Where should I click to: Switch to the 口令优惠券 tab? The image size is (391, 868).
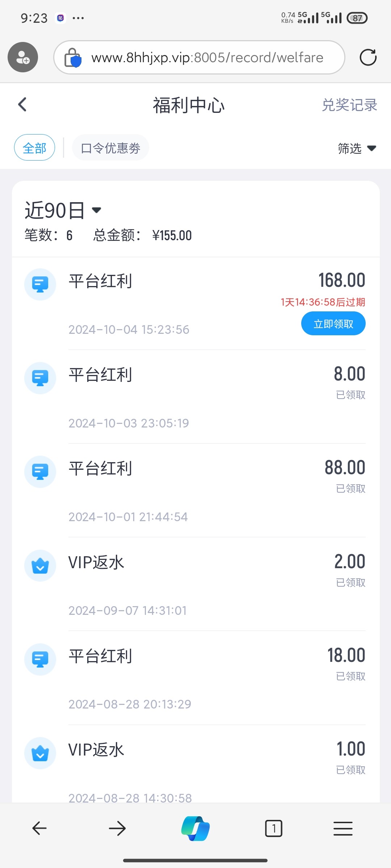110,148
